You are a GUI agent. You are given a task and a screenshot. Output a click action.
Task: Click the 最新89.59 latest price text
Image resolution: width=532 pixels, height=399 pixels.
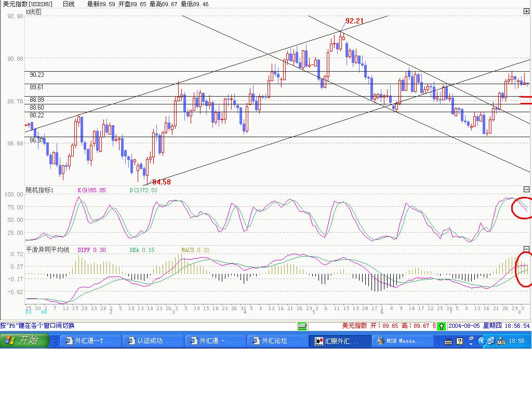pos(101,4)
